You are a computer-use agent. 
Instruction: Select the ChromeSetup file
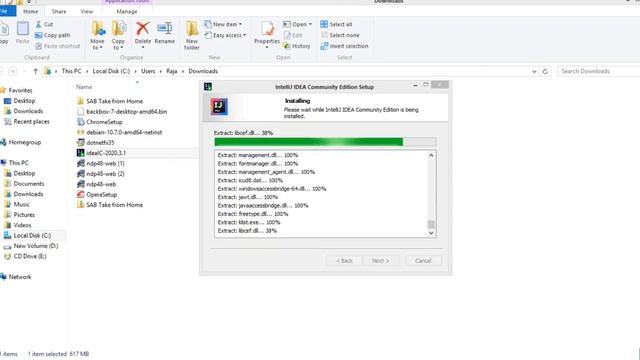100,122
